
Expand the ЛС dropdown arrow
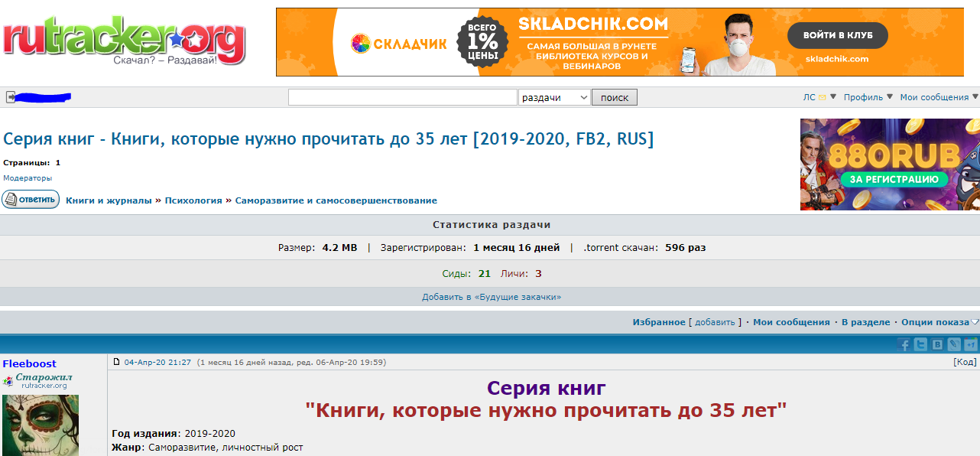834,97
